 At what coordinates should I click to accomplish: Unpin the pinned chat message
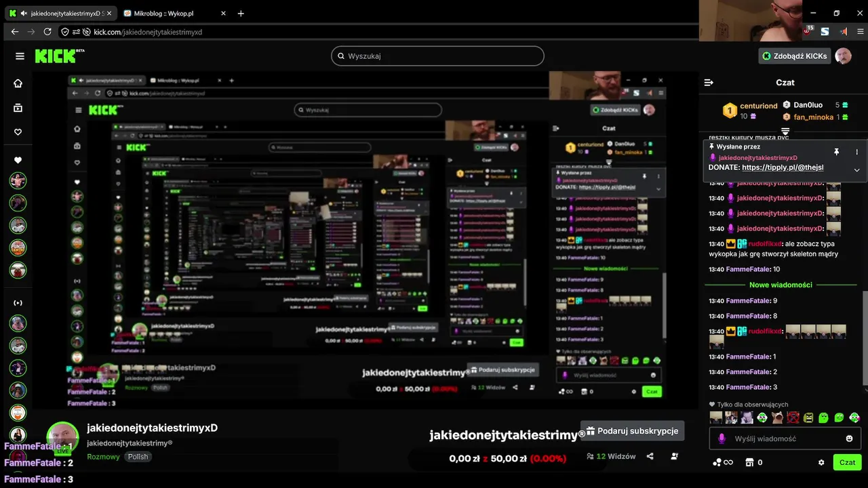click(837, 152)
